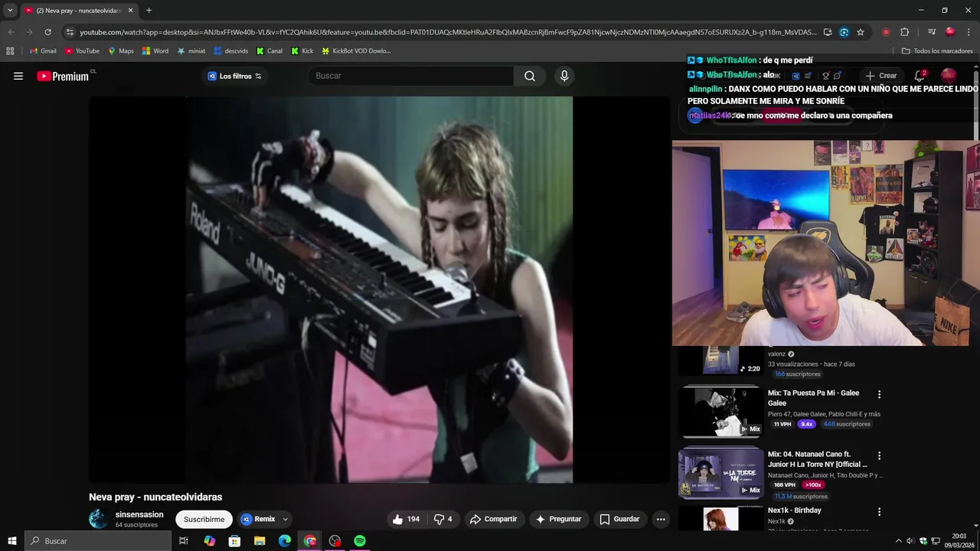The width and height of the screenshot is (980, 551).
Task: Open the tab search dropdown arrow
Action: coord(10,10)
